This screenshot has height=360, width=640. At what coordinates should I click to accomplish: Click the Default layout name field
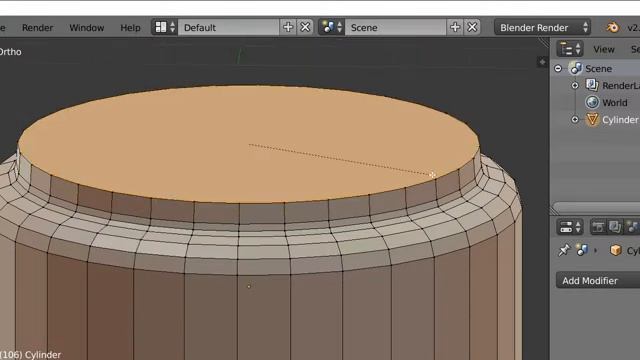(x=229, y=27)
